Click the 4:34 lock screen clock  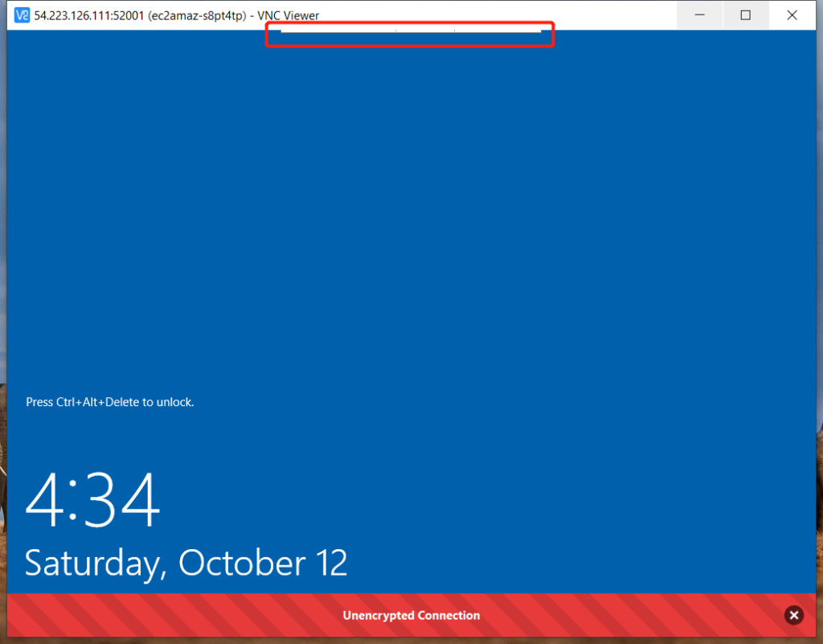coord(93,501)
